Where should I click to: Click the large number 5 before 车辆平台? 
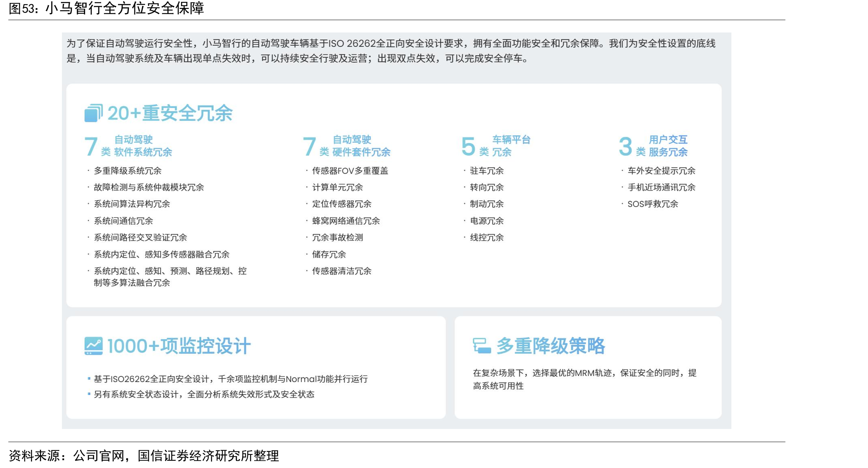[x=468, y=147]
